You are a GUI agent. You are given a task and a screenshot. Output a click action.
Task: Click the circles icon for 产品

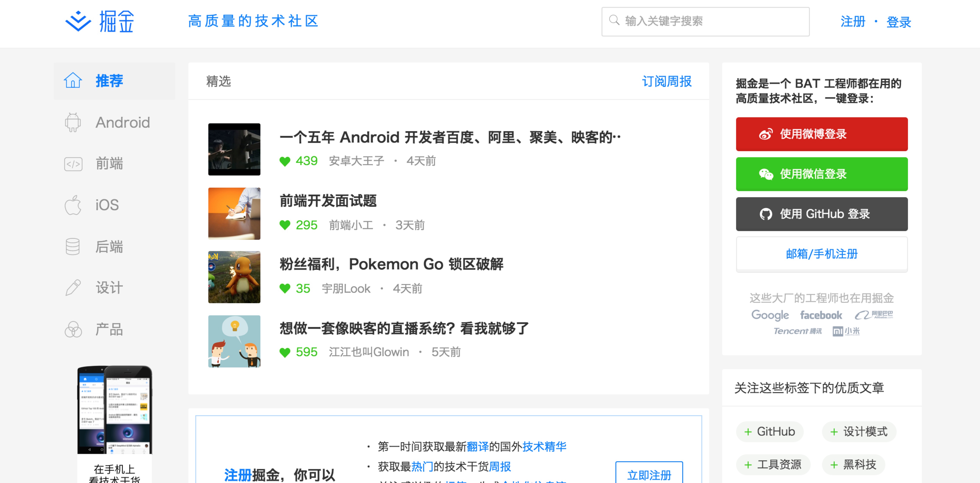[x=73, y=329]
